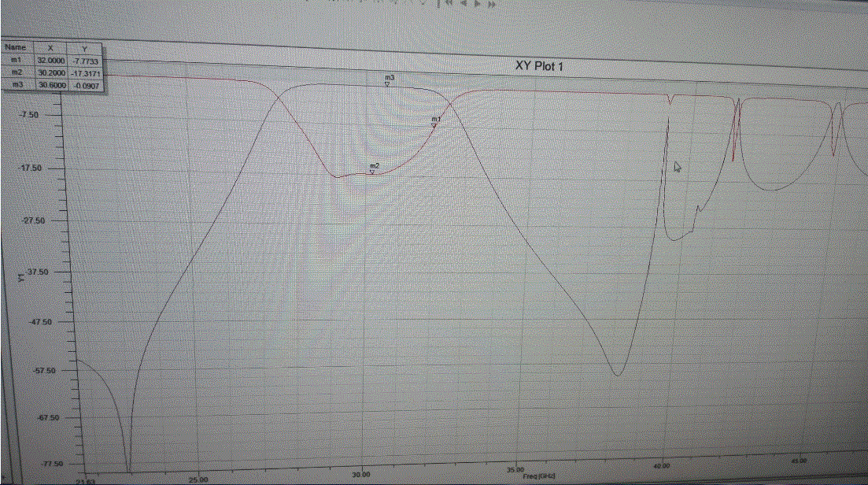Screen dimensions: 868x485
Task: Select the 'Freq [GHz]' x-axis label
Action: 538,476
